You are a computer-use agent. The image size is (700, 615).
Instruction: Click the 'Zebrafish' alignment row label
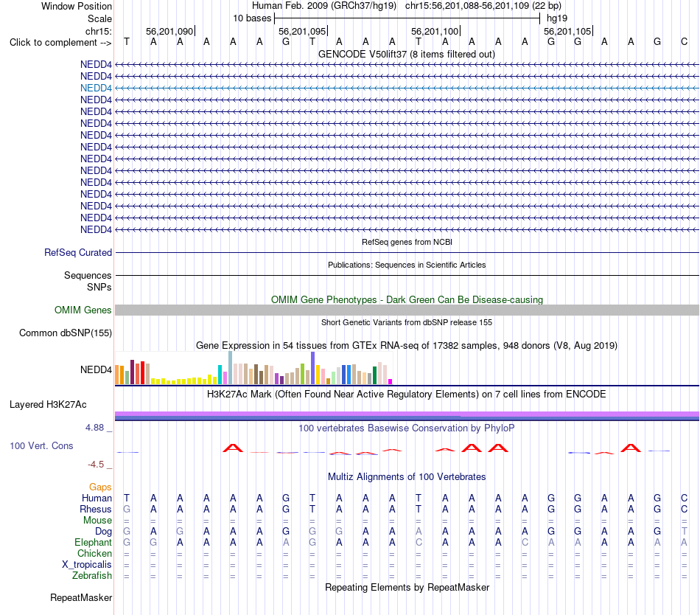tap(92, 576)
